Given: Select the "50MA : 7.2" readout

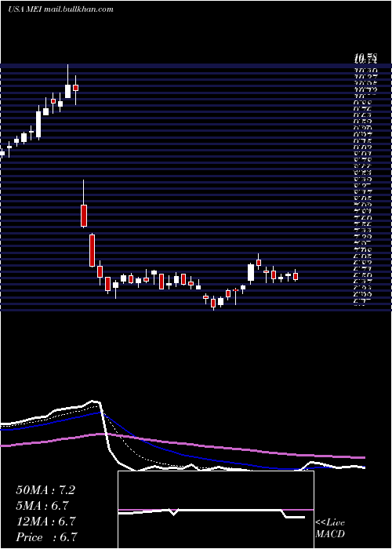Looking at the screenshot, I should pos(45,490).
